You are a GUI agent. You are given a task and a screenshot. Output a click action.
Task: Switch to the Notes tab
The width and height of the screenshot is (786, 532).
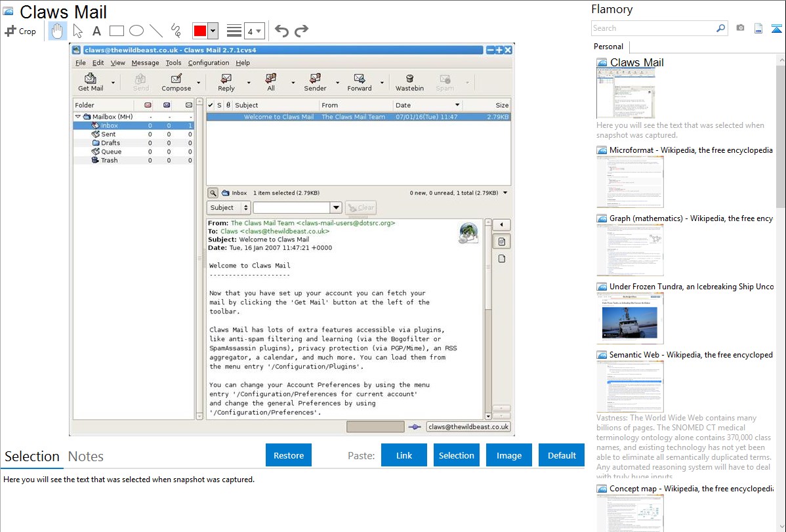(86, 457)
